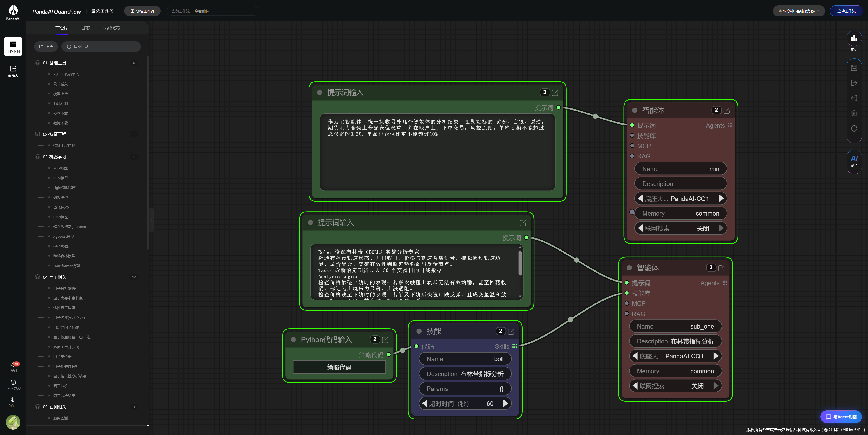Screen dimensions: 868x435
Task: Click the save icon in right toolbar
Action: click(x=854, y=68)
